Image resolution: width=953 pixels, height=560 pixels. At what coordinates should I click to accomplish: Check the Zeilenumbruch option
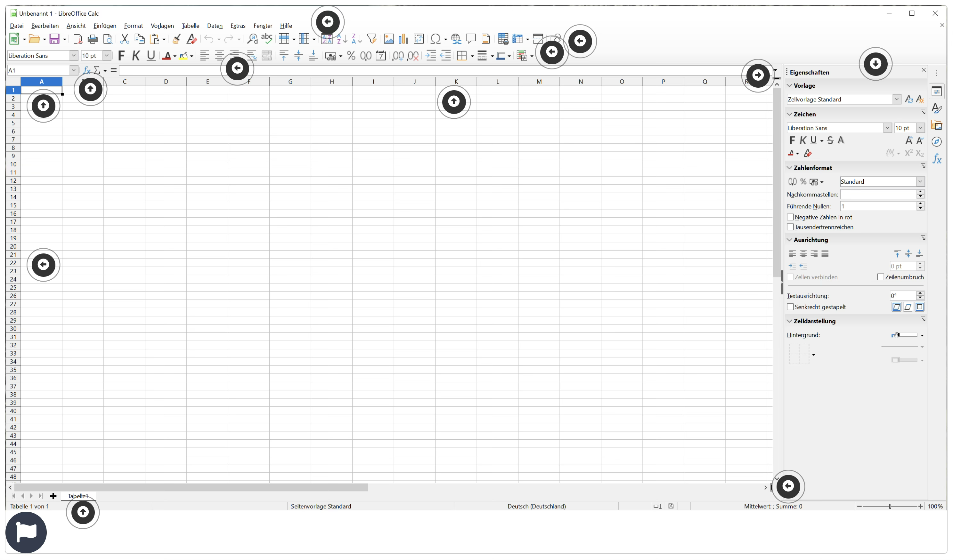click(x=880, y=277)
